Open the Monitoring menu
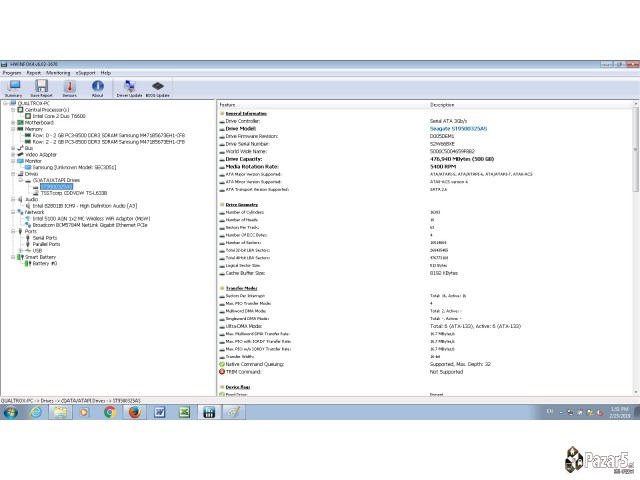This screenshot has height=480, width=640. [x=58, y=73]
